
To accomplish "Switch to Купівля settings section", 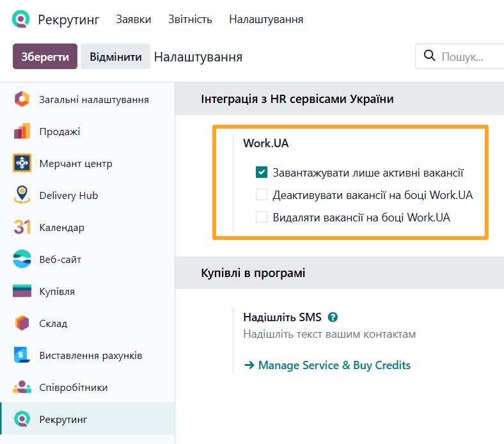I will 57,291.
